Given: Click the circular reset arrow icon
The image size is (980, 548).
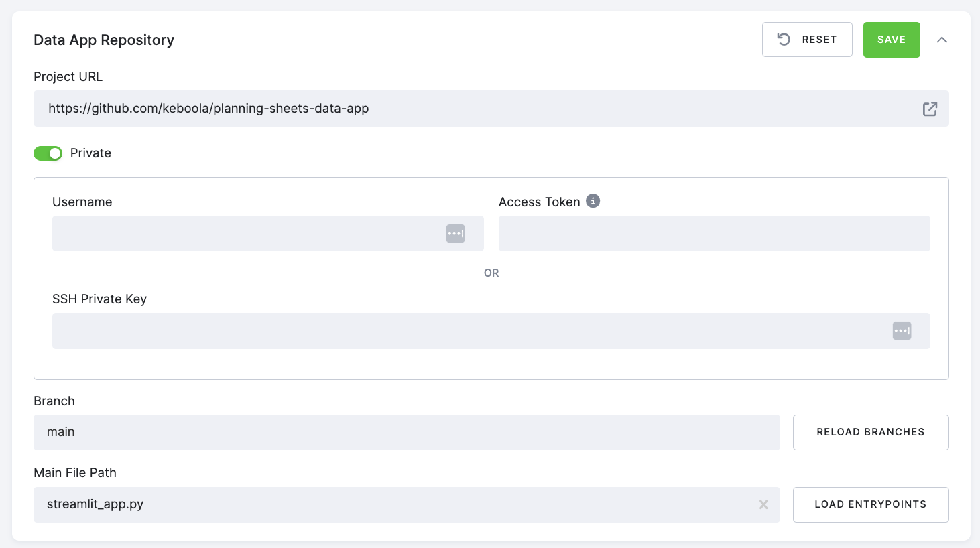Looking at the screenshot, I should pyautogui.click(x=784, y=39).
